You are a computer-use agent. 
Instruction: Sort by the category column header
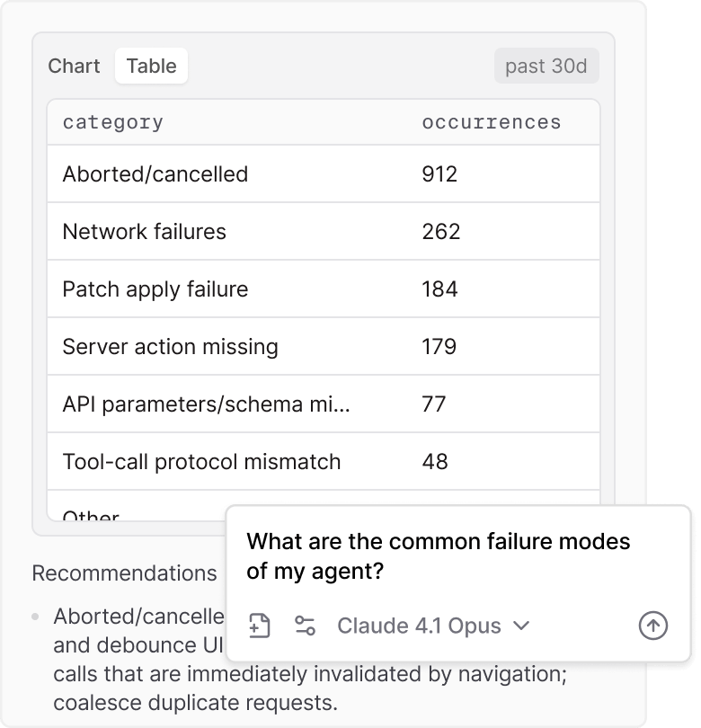tap(113, 122)
